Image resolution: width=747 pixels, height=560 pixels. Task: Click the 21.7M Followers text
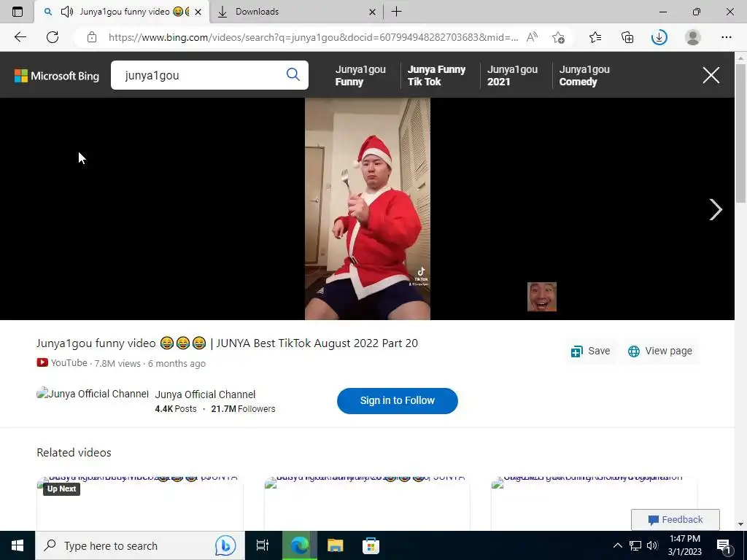point(243,409)
